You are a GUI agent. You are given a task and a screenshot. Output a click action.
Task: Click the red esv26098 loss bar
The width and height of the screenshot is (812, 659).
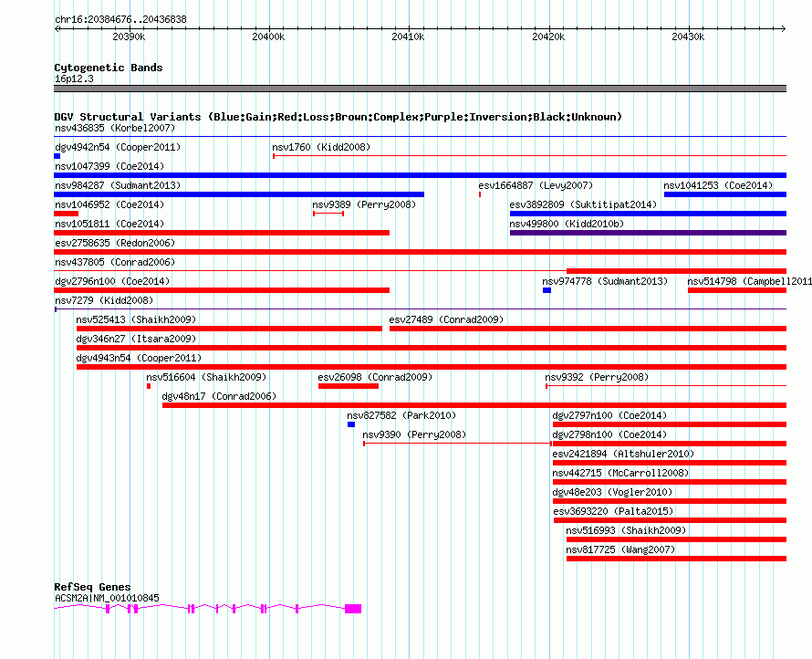349,386
